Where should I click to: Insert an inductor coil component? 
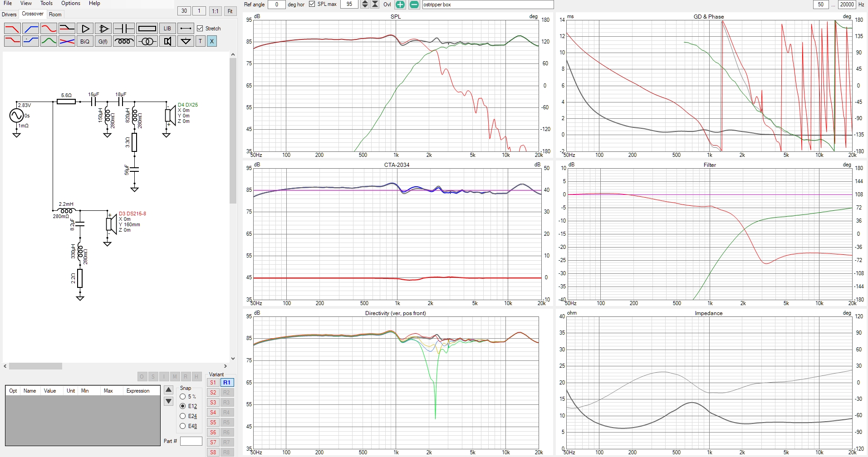123,41
